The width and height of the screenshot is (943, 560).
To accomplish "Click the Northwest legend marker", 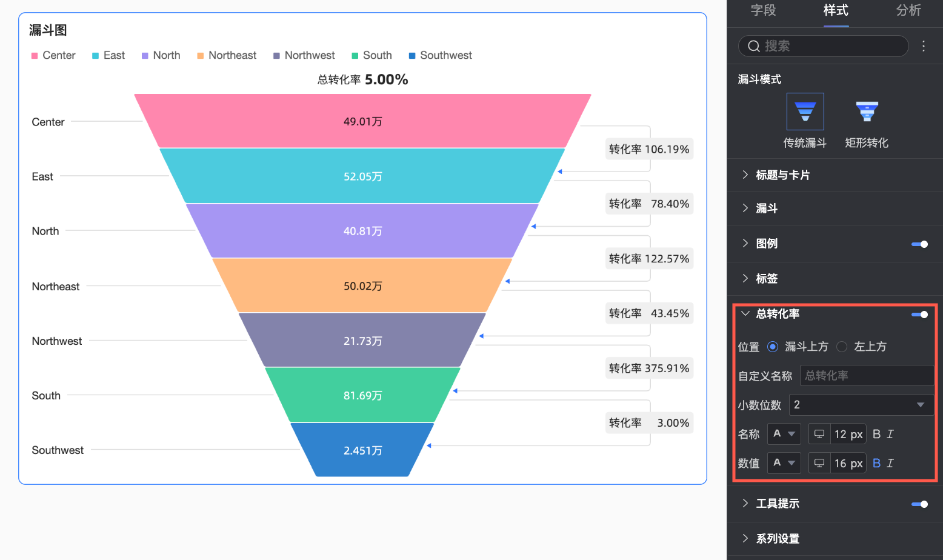I will (276, 56).
